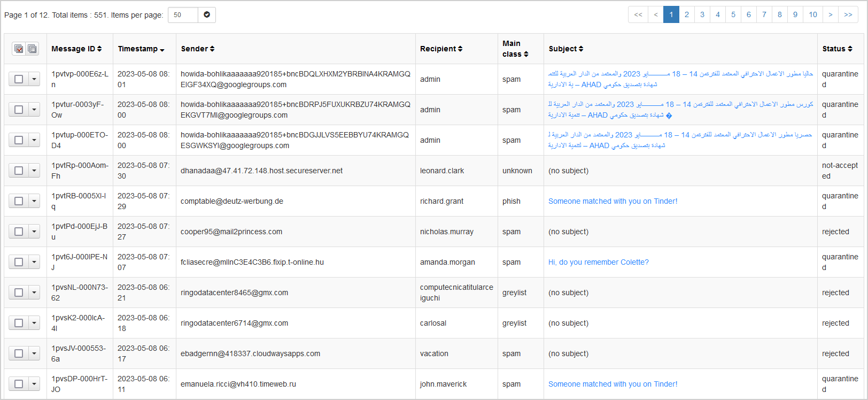Confirm items per page with checkmark button
Screen dimensions: 868x400
pos(207,15)
